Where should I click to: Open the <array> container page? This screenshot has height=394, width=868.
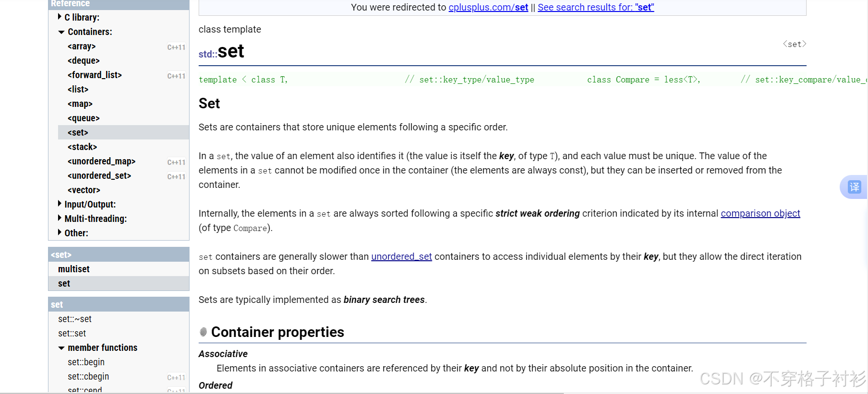pos(82,46)
